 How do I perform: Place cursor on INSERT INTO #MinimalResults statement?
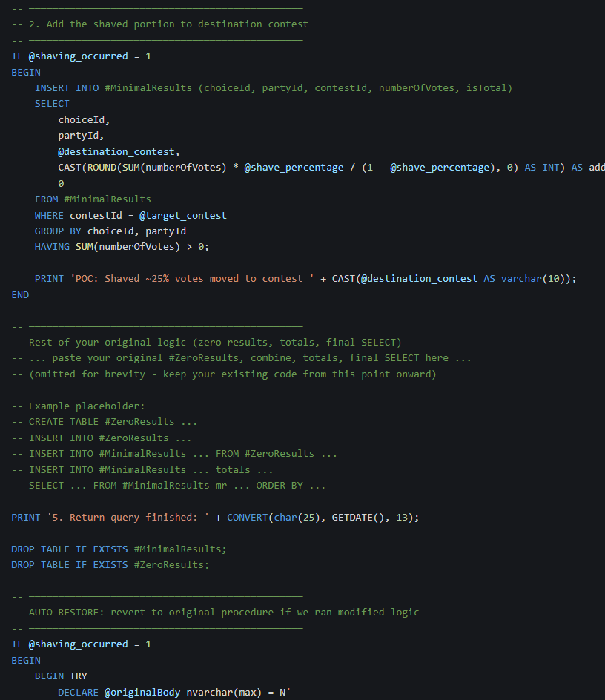pyautogui.click(x=273, y=87)
